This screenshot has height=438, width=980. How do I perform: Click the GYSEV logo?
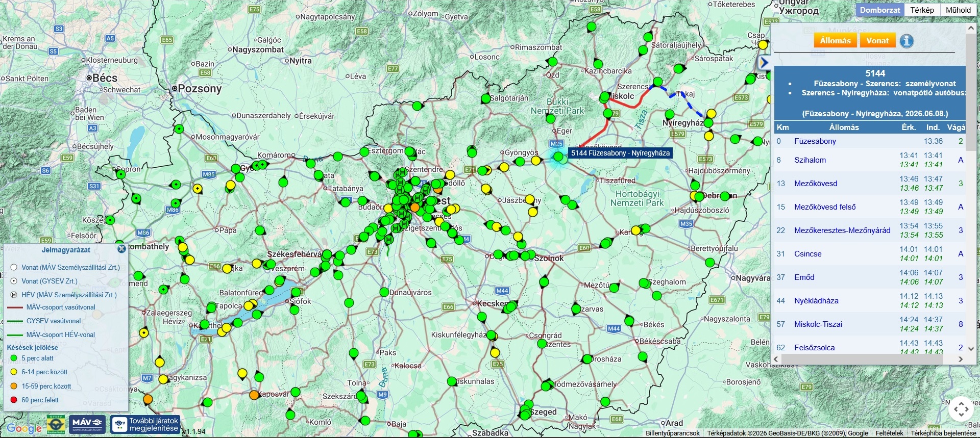[56, 424]
